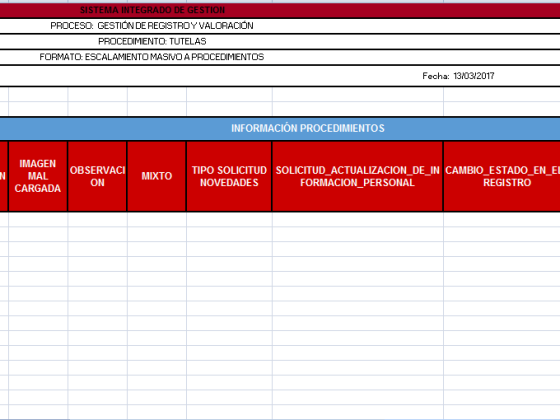Screen dimensions: 560x420
Task: Click first empty cell under CAMBIO_ESTADO_EN_EL REGISTRO
Action: (x=502, y=219)
